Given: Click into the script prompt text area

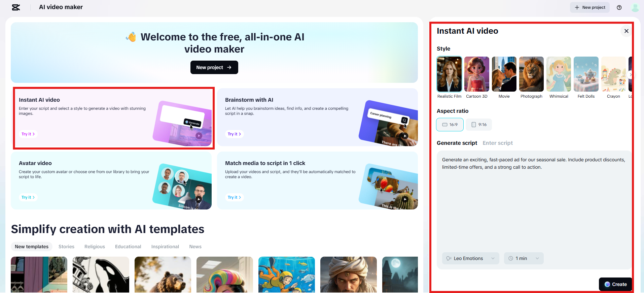Looking at the screenshot, I should coord(534,202).
